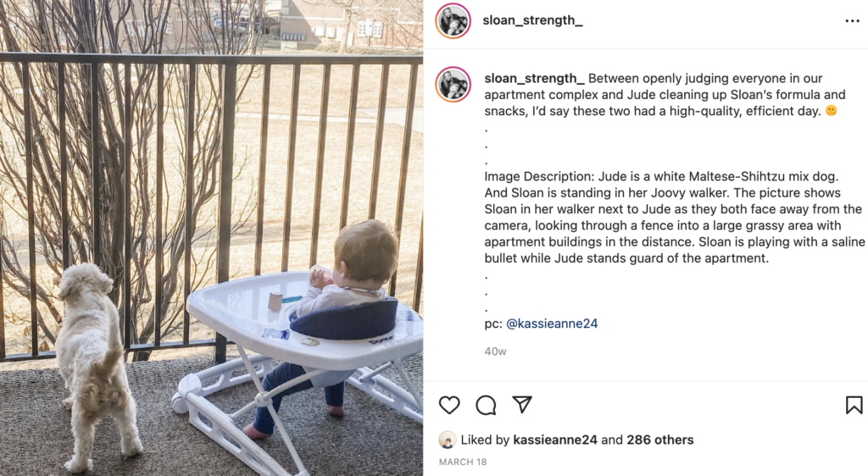Click the caption's first sentence text
The width and height of the screenshot is (868, 476).
coord(665,95)
